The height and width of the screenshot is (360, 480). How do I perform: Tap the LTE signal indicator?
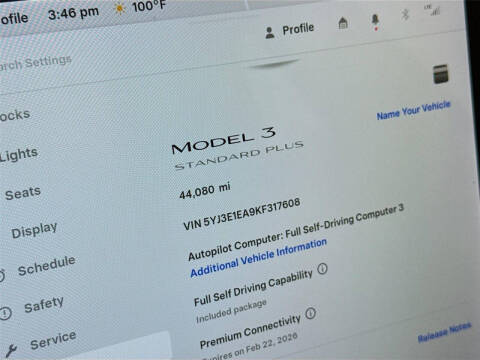point(433,10)
